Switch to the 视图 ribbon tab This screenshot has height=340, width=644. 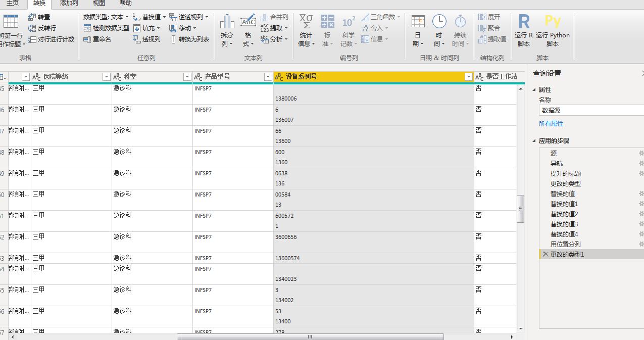[x=99, y=3]
